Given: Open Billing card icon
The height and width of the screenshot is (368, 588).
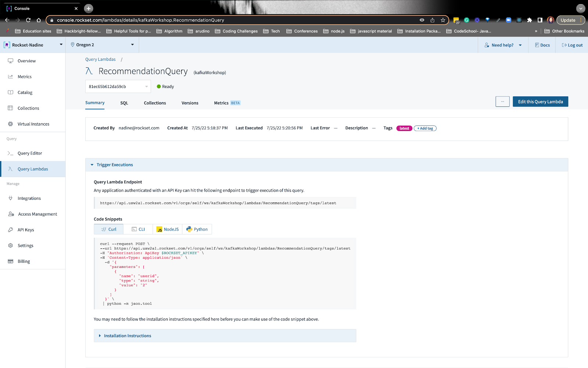Looking at the screenshot, I should click(x=10, y=261).
